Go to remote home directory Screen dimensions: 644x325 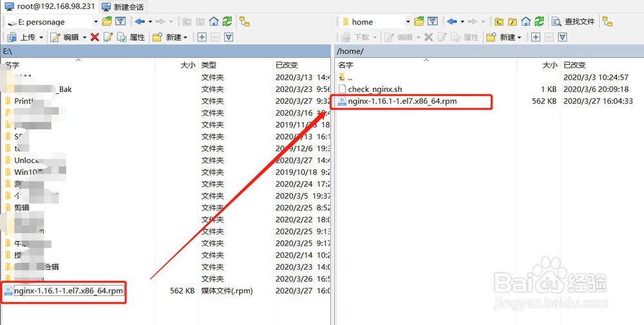click(x=526, y=21)
